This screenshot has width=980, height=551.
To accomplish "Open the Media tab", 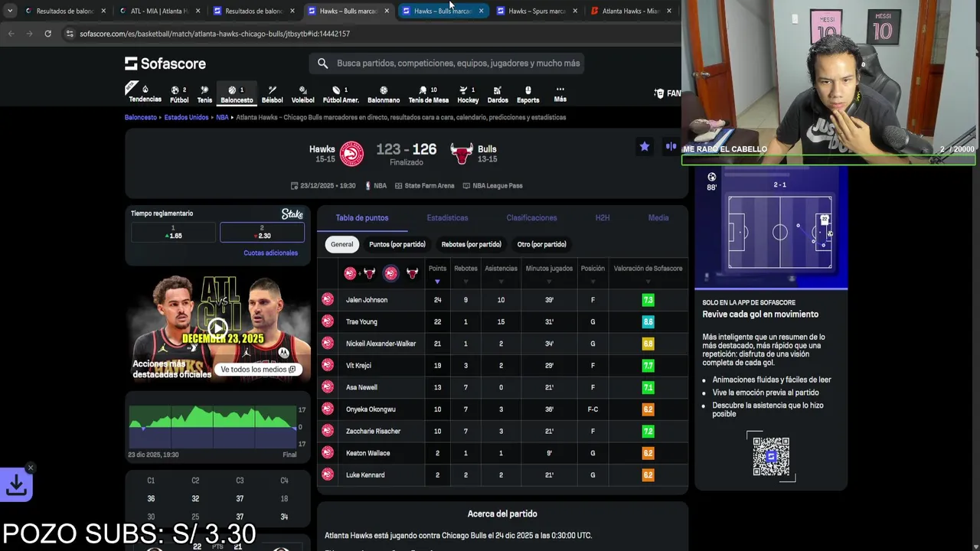I will click(x=658, y=218).
